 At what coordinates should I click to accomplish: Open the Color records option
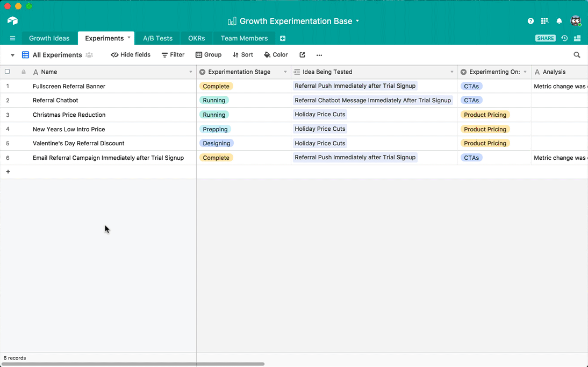point(276,55)
